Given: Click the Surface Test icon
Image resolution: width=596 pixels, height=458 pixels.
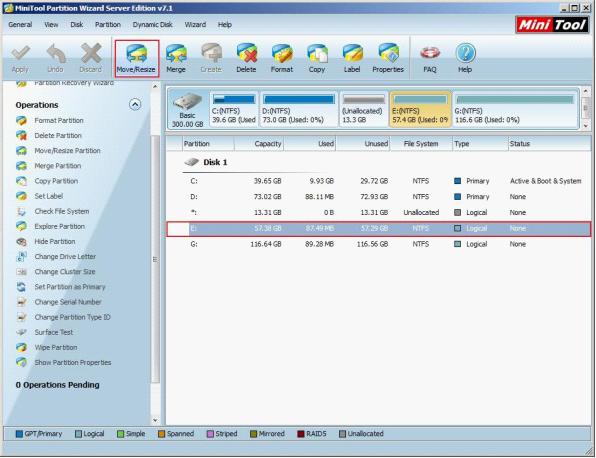Looking at the screenshot, I should 22,333.
